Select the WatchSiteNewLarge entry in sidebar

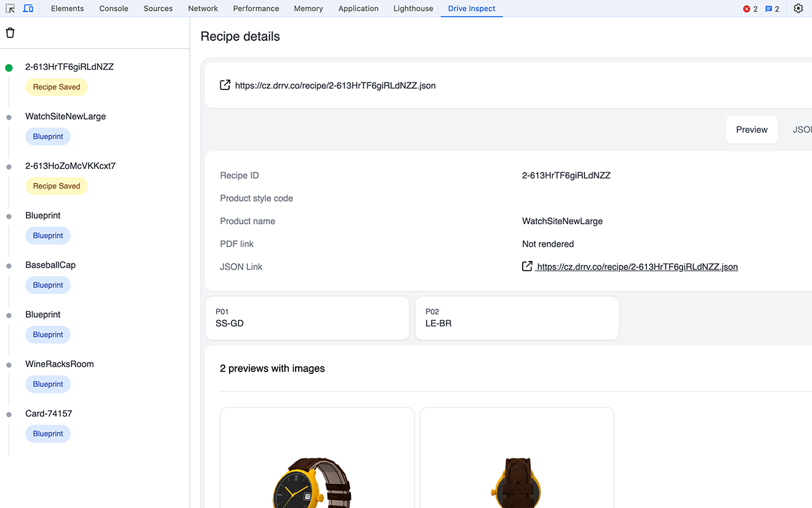click(x=65, y=116)
